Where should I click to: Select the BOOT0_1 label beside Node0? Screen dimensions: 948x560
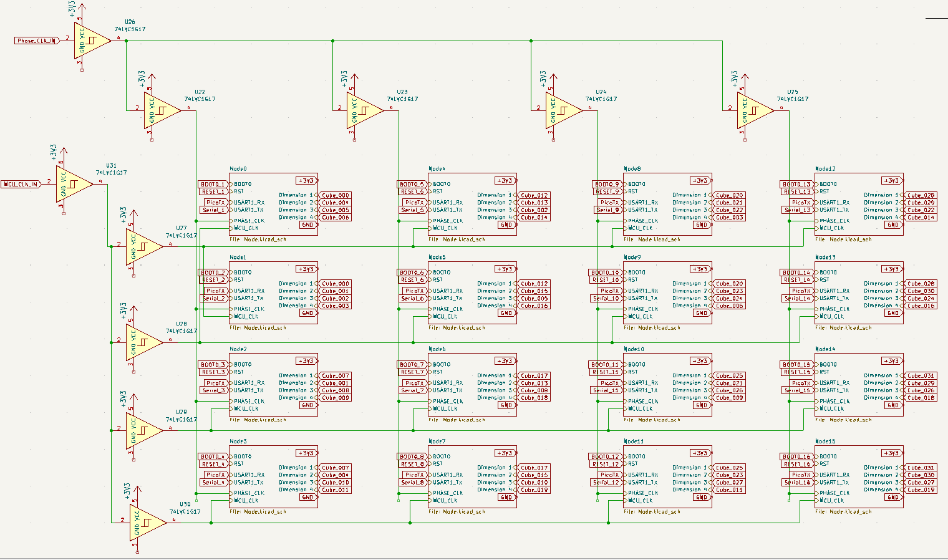pos(213,185)
